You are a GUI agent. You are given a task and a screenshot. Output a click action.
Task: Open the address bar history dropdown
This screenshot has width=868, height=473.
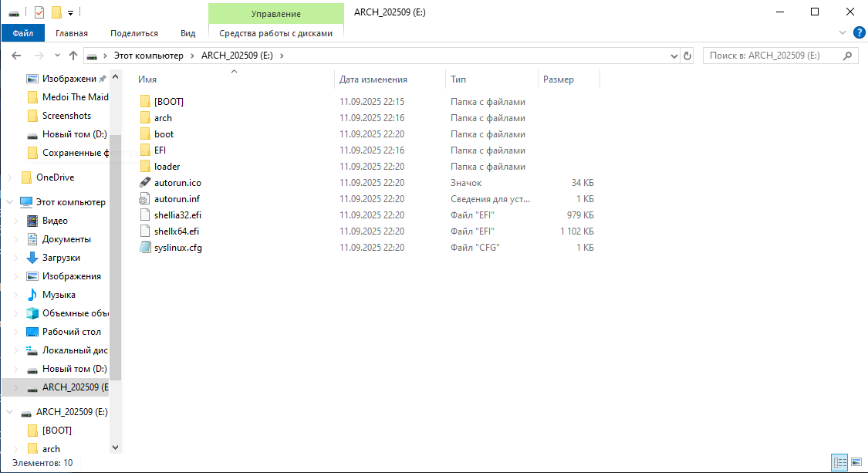point(673,56)
